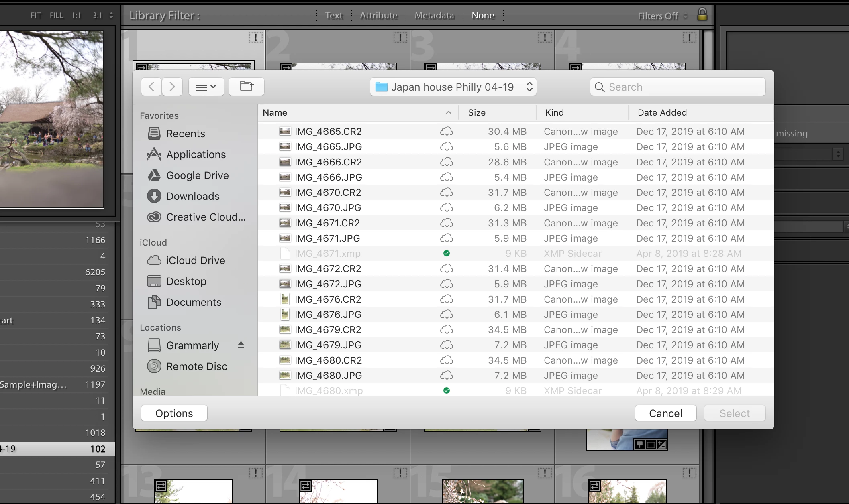Click the Options button
This screenshot has width=849, height=504.
[174, 413]
